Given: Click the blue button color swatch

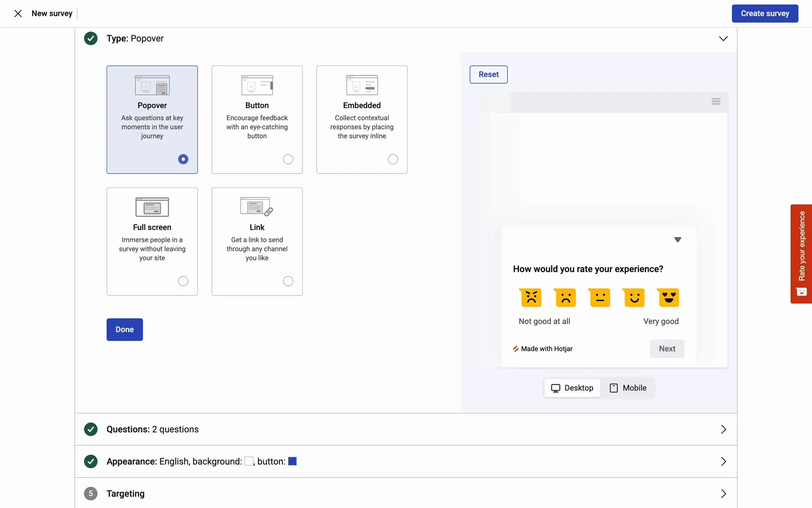Looking at the screenshot, I should point(292,461).
